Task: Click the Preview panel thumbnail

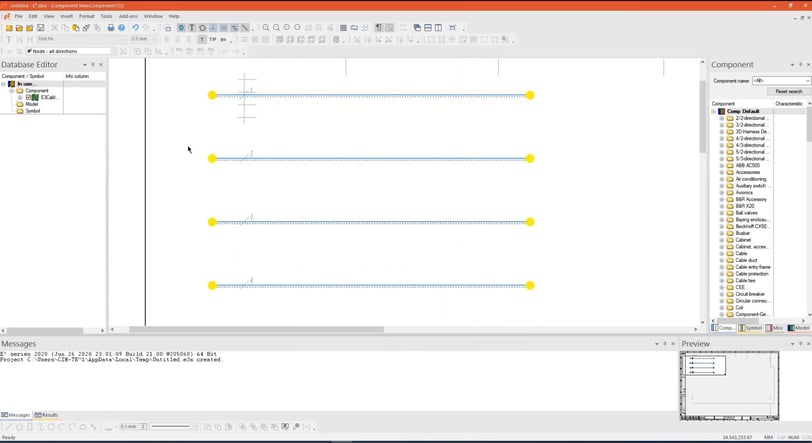Action: pyautogui.click(x=729, y=386)
